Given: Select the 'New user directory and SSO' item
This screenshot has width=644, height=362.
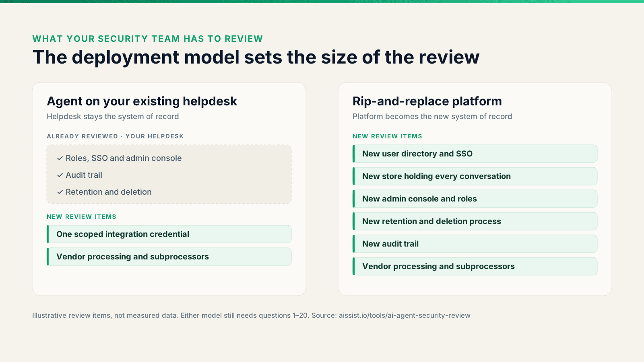Looking at the screenshot, I should pos(475,154).
